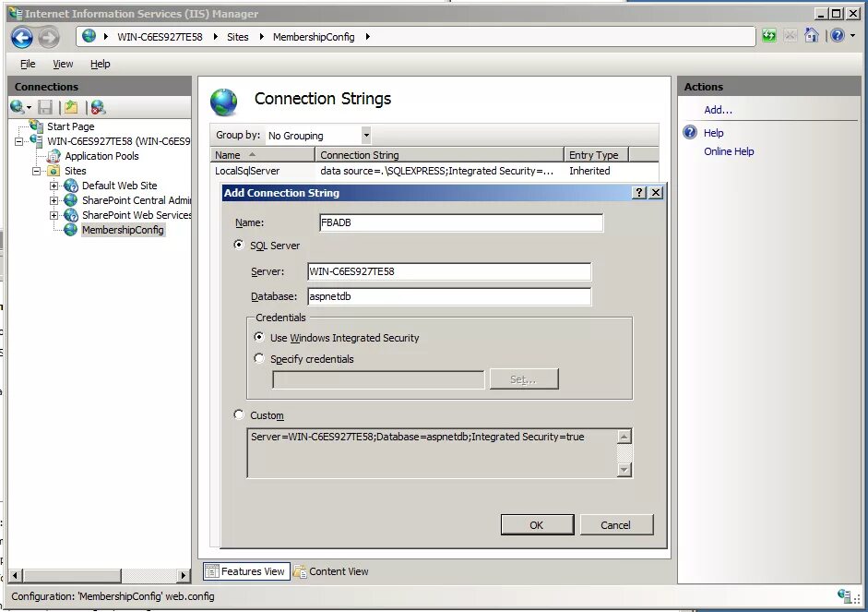Click Help question mark icon in Actions
The height and width of the screenshot is (612, 868).
click(x=690, y=132)
